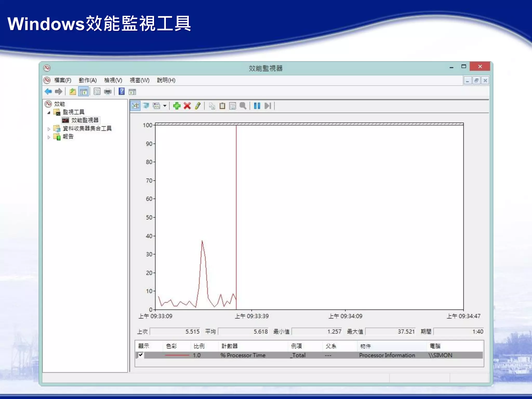Select 報告 tree item
Image resolution: width=532 pixels, height=399 pixels.
(68, 137)
